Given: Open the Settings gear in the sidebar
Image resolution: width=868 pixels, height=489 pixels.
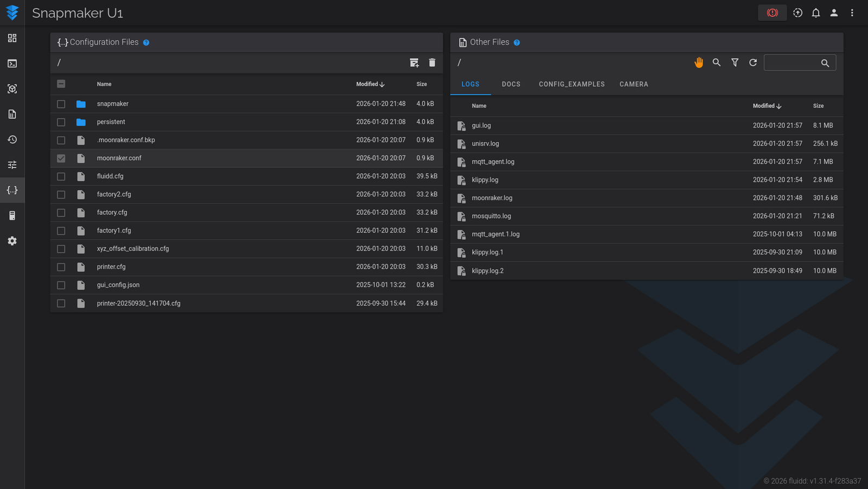Looking at the screenshot, I should point(12,240).
